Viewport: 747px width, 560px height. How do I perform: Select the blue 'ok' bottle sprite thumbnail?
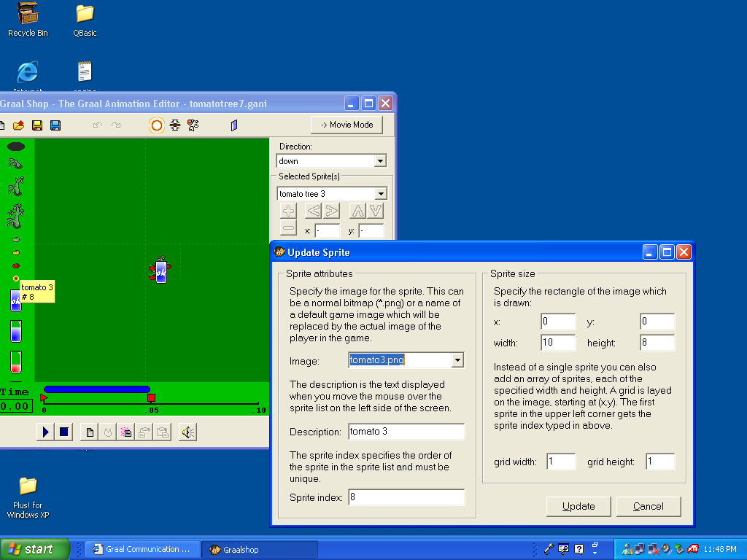coord(15,300)
